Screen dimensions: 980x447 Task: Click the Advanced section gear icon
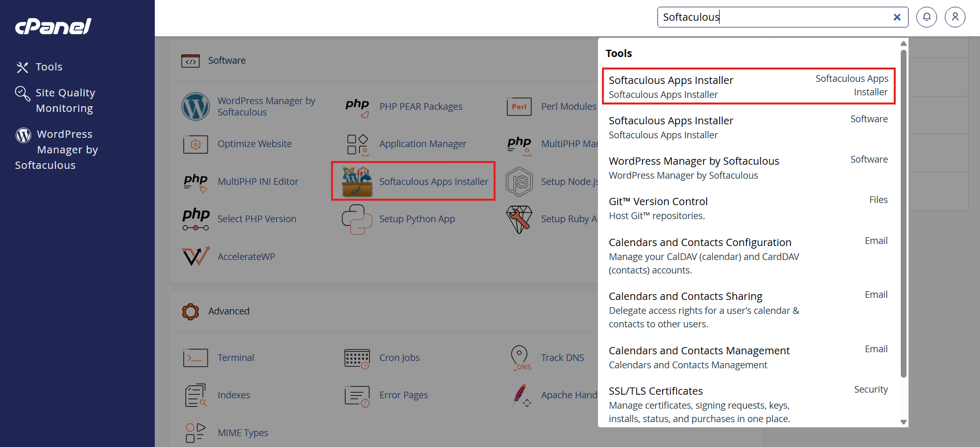pyautogui.click(x=191, y=311)
